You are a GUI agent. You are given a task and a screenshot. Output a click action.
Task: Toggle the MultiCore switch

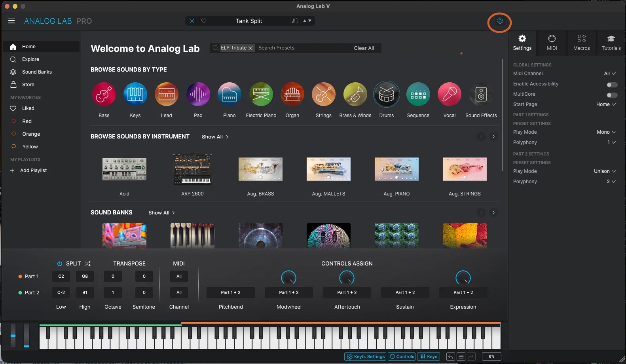(612, 95)
